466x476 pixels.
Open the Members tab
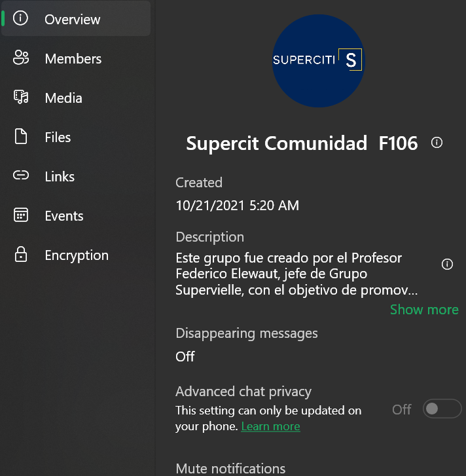point(73,58)
